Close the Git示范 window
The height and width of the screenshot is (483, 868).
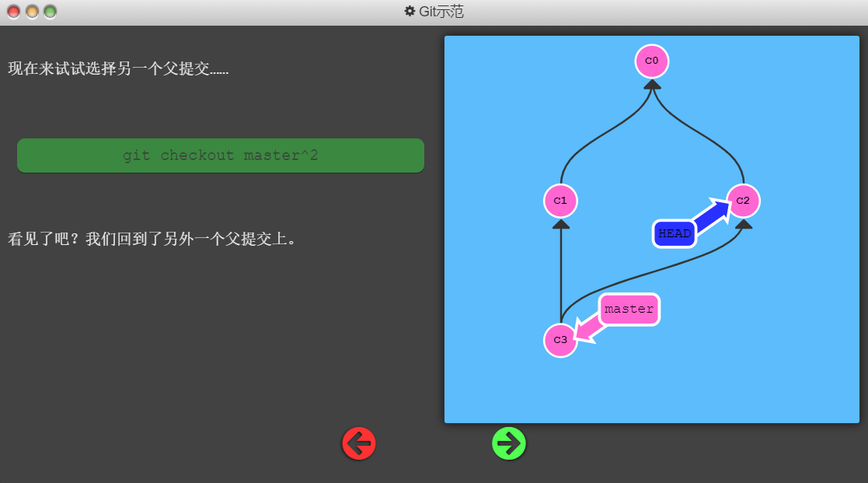tap(13, 12)
